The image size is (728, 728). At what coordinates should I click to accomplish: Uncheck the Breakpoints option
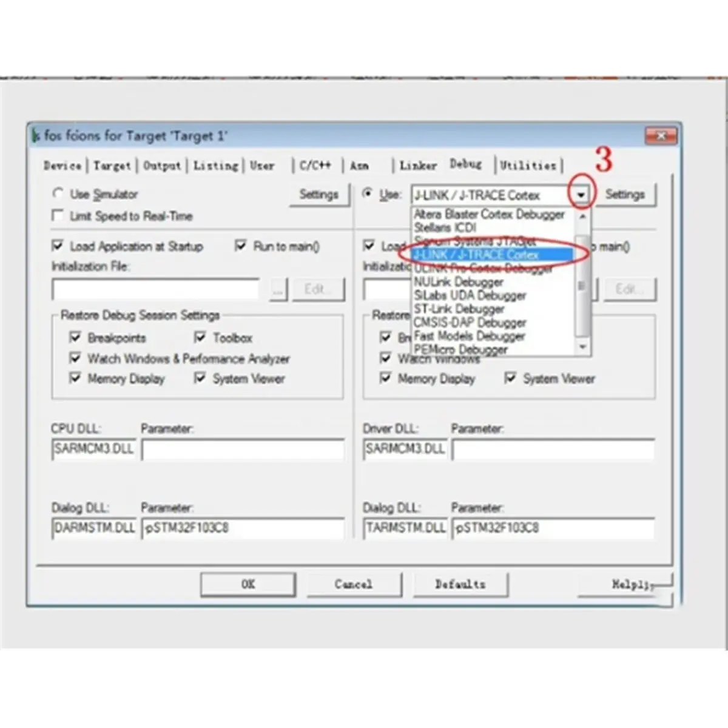point(76,337)
